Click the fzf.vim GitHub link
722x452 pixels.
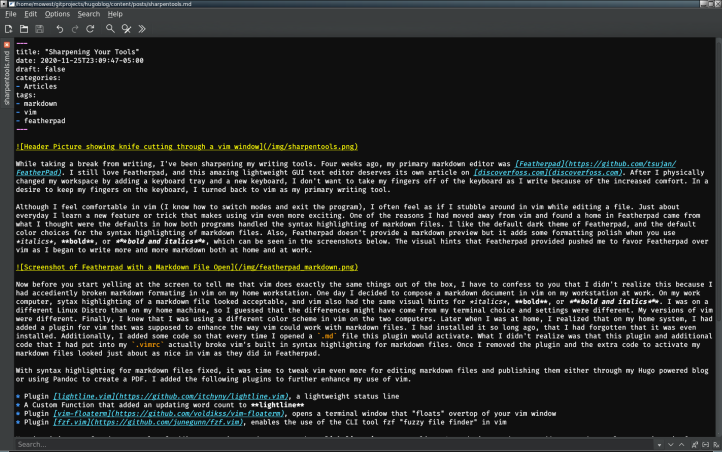pos(148,422)
